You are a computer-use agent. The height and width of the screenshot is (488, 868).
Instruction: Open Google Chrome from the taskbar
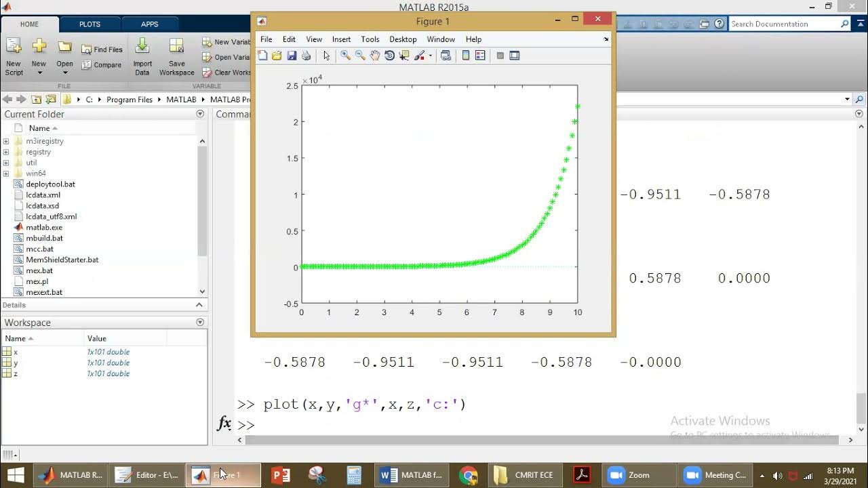pos(469,475)
